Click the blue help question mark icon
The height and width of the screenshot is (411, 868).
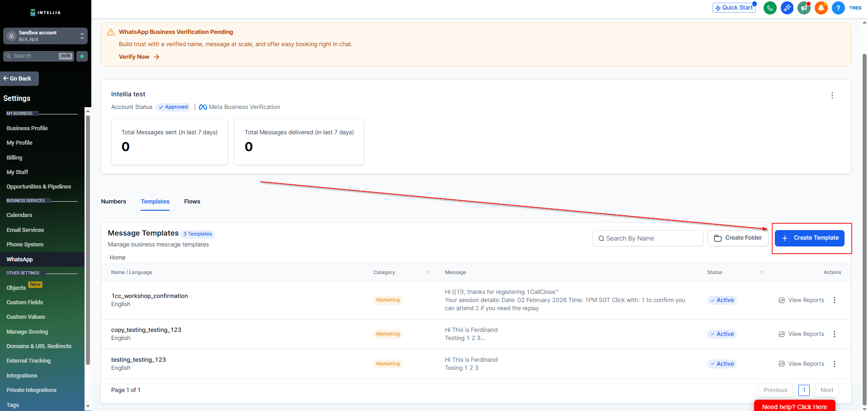pyautogui.click(x=838, y=8)
